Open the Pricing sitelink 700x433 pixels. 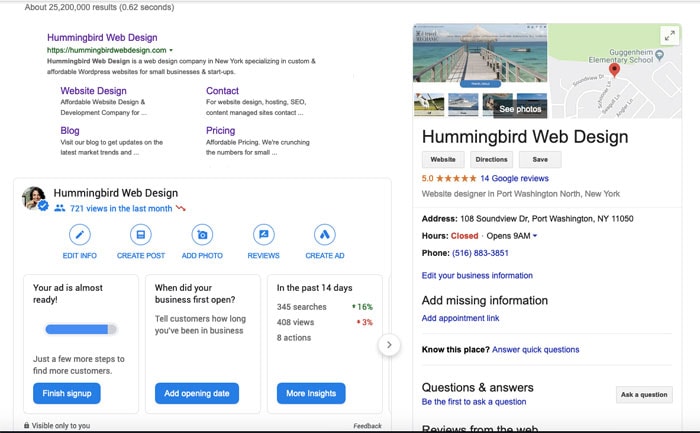pyautogui.click(x=221, y=131)
